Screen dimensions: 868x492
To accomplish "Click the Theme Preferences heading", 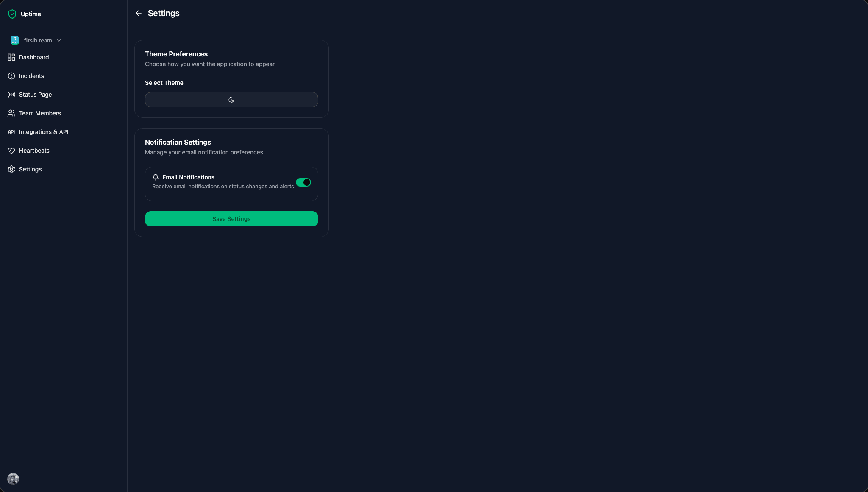I will (176, 54).
